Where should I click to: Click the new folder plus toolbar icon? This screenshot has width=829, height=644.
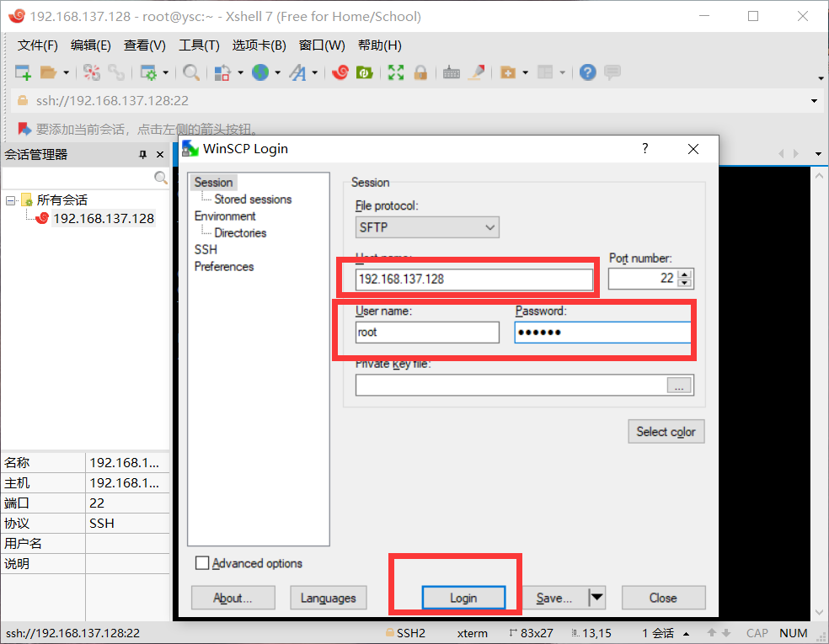point(508,72)
